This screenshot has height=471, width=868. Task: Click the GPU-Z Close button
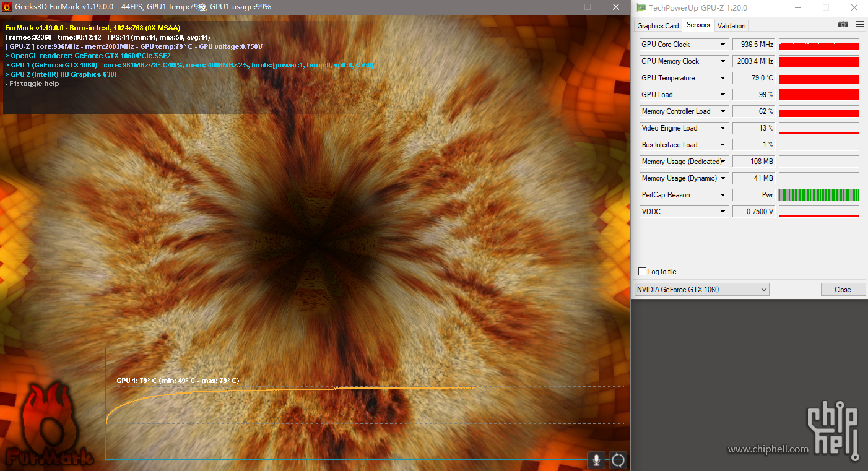click(843, 290)
